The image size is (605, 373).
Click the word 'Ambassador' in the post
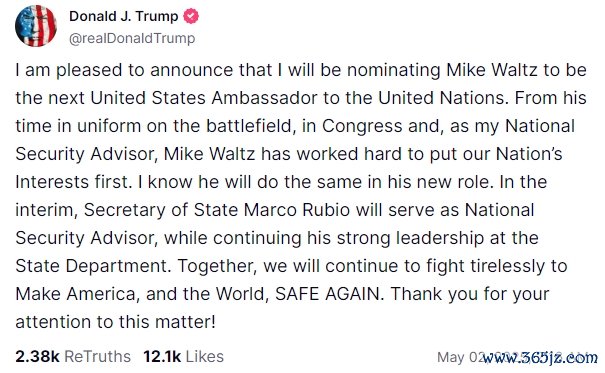tap(264, 98)
